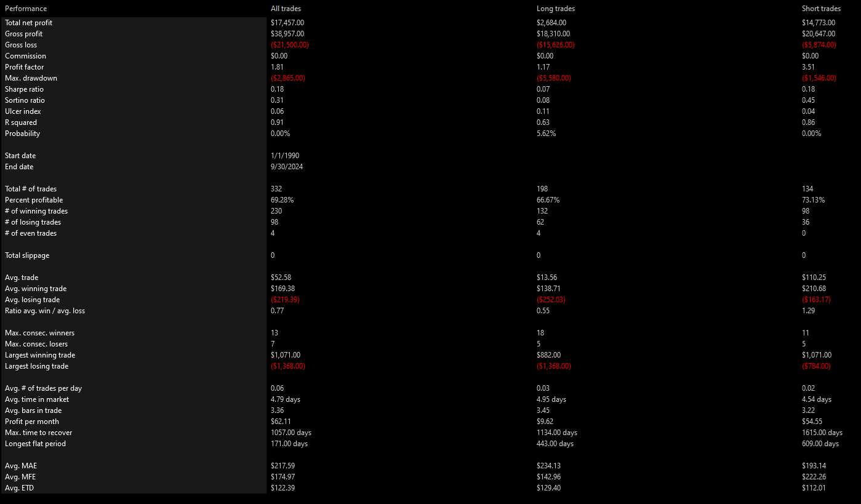Select the Longest flat period label
Viewport: 861px width, 504px height.
click(x=35, y=444)
